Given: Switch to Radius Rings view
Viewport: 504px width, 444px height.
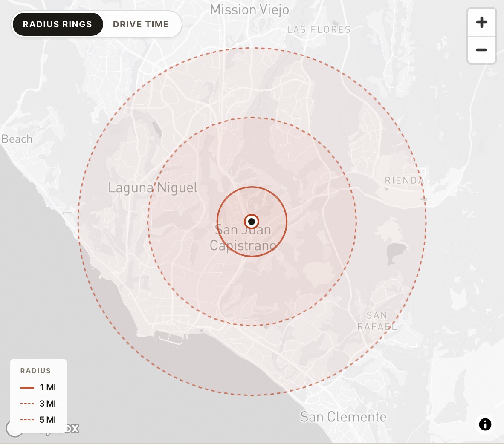Looking at the screenshot, I should coord(58,24).
